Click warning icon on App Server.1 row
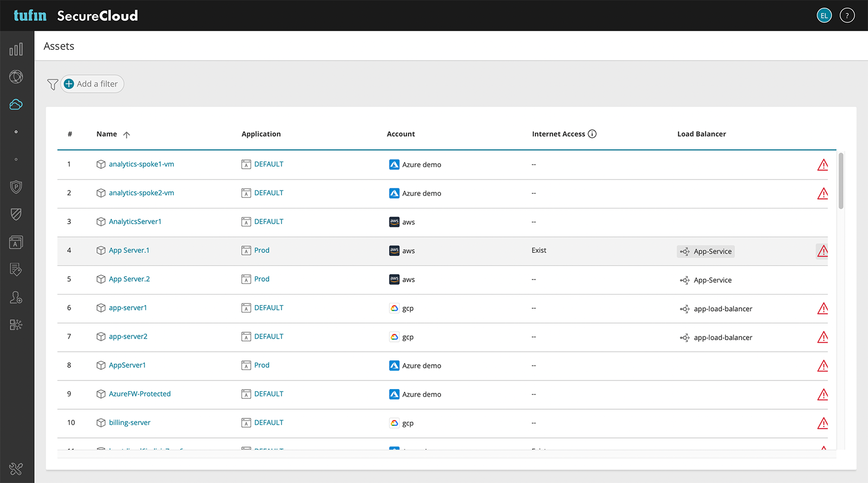 pyautogui.click(x=822, y=251)
